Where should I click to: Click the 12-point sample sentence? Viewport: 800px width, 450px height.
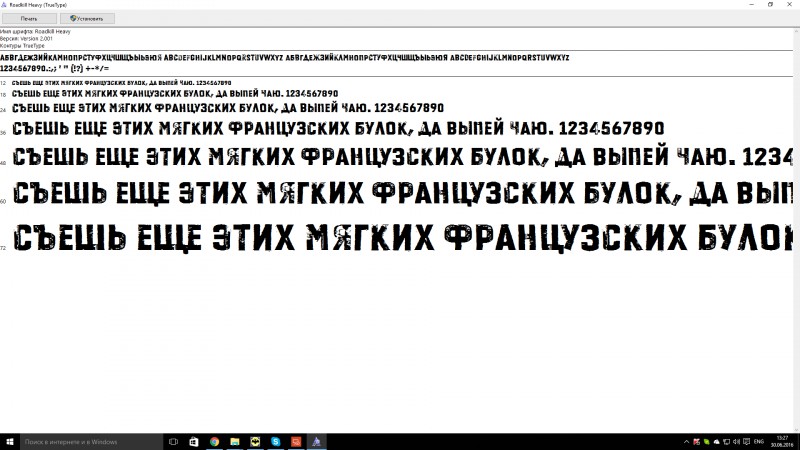coord(121,83)
